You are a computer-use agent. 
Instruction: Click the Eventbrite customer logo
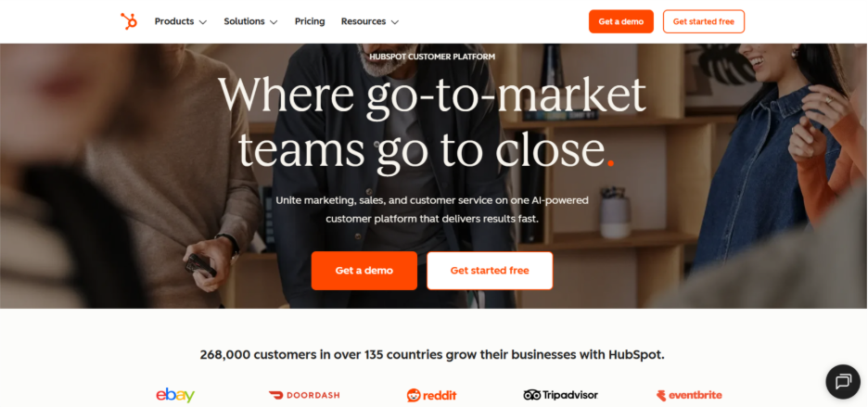[x=689, y=395]
